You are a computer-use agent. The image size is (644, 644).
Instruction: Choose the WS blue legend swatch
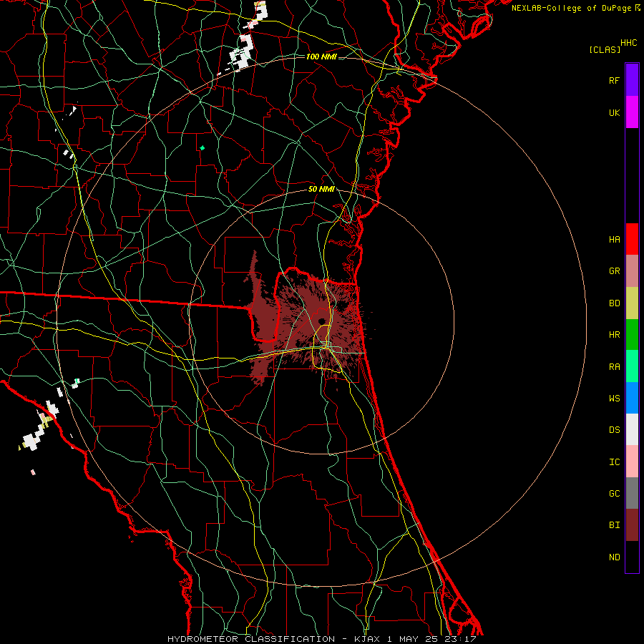coord(632,398)
